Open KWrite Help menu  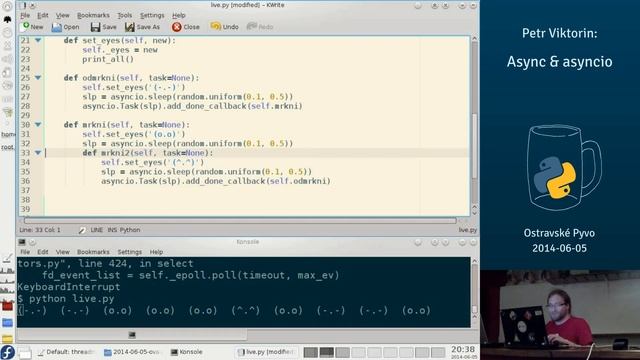tap(179, 15)
